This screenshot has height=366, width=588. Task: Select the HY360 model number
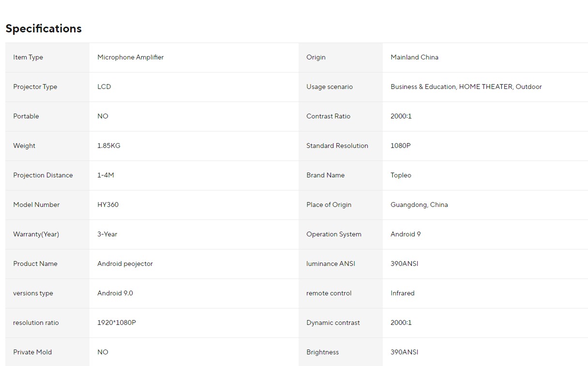click(107, 205)
